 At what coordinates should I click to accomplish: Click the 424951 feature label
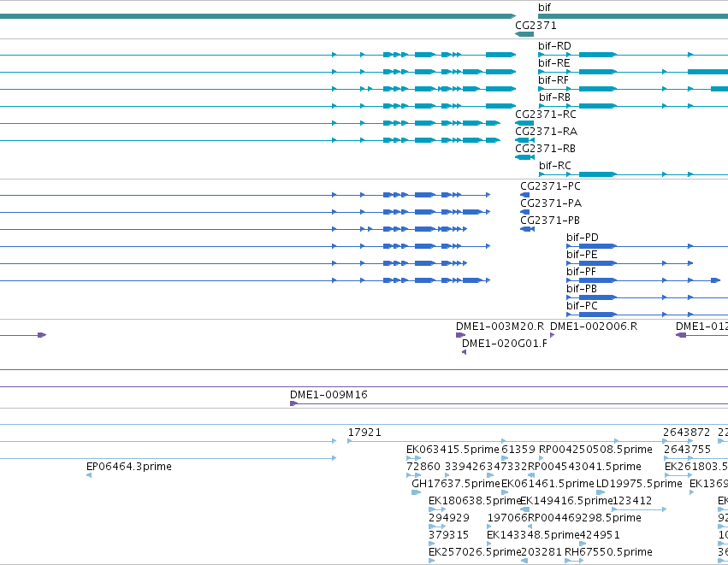point(600,535)
